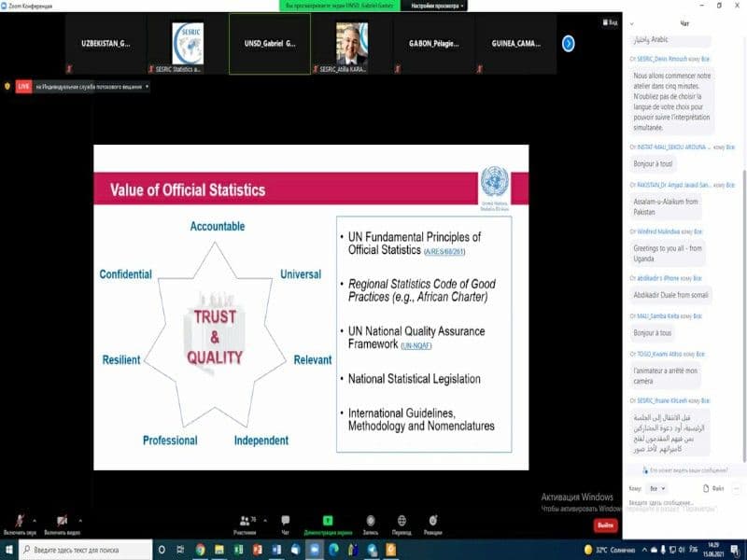Expand video options arrow beside camera
Screen dimensions: 747x560
77,520
